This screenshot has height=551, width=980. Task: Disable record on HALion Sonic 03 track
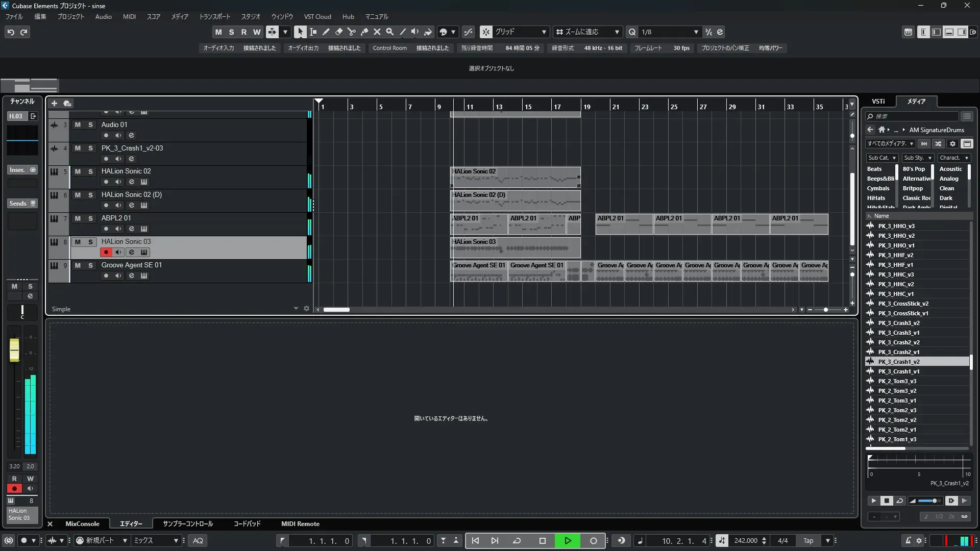tap(106, 252)
